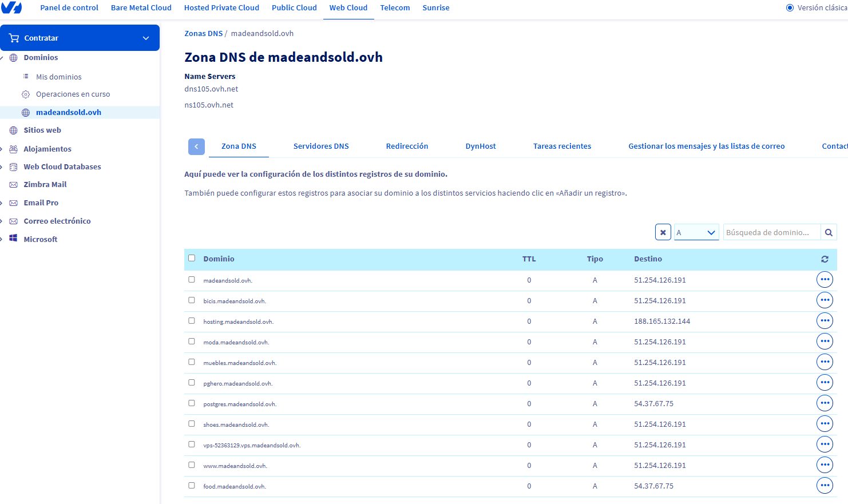Check the hosting.madeandsold.ovh. row checkbox
The width and height of the screenshot is (848, 504).
pyautogui.click(x=192, y=321)
